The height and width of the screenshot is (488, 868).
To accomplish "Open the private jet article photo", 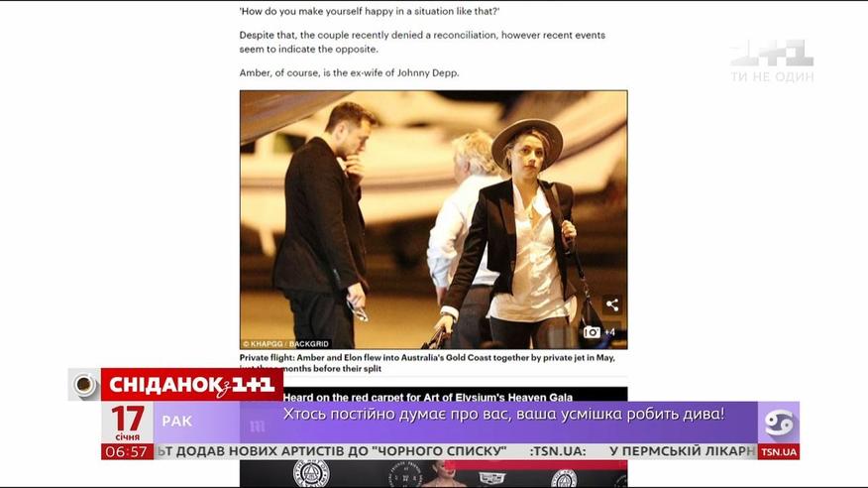I will pyautogui.click(x=433, y=218).
